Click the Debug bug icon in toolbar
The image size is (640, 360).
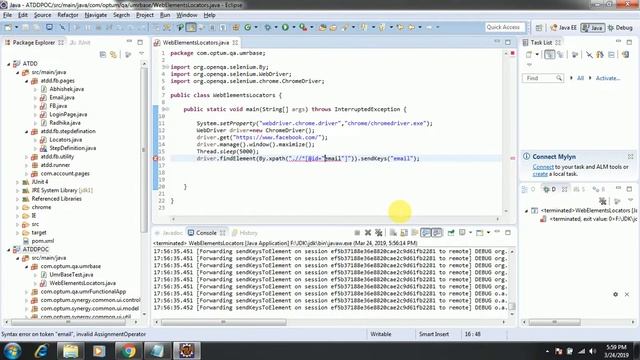(x=267, y=27)
